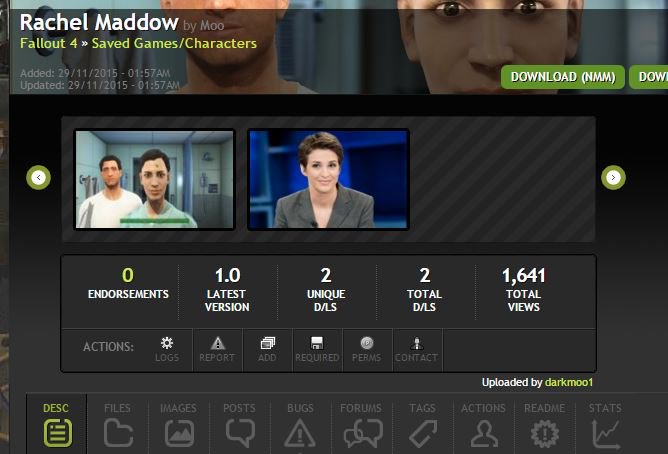Screen dimensions: 668x454
Task: Switch to the DESC tab
Action: (57, 425)
